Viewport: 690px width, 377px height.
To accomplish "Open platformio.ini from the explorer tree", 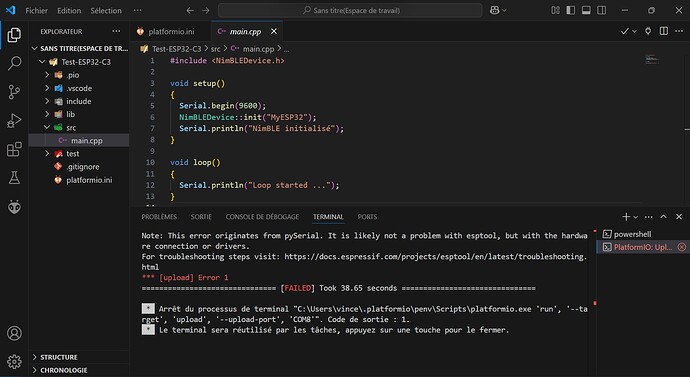I will tap(79, 180).
